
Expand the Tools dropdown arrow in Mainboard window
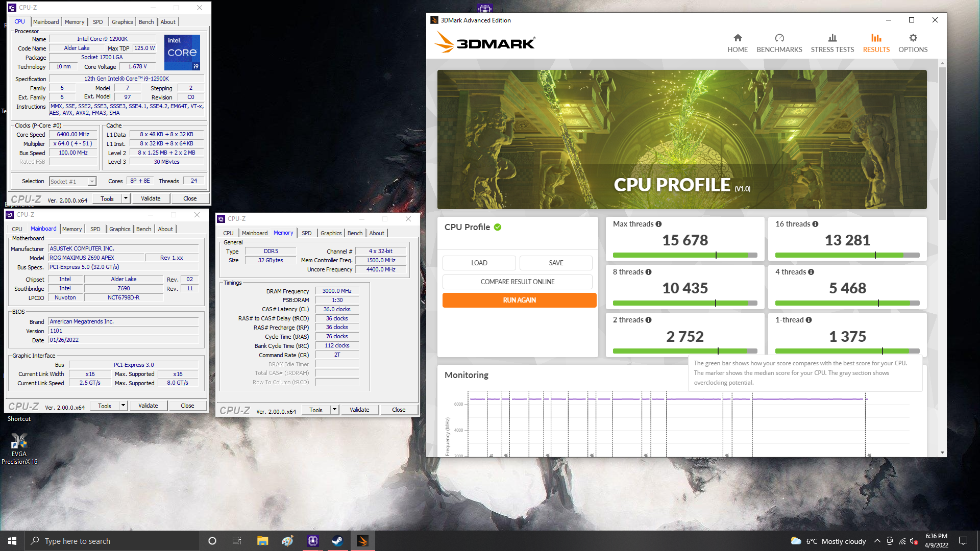click(x=123, y=406)
